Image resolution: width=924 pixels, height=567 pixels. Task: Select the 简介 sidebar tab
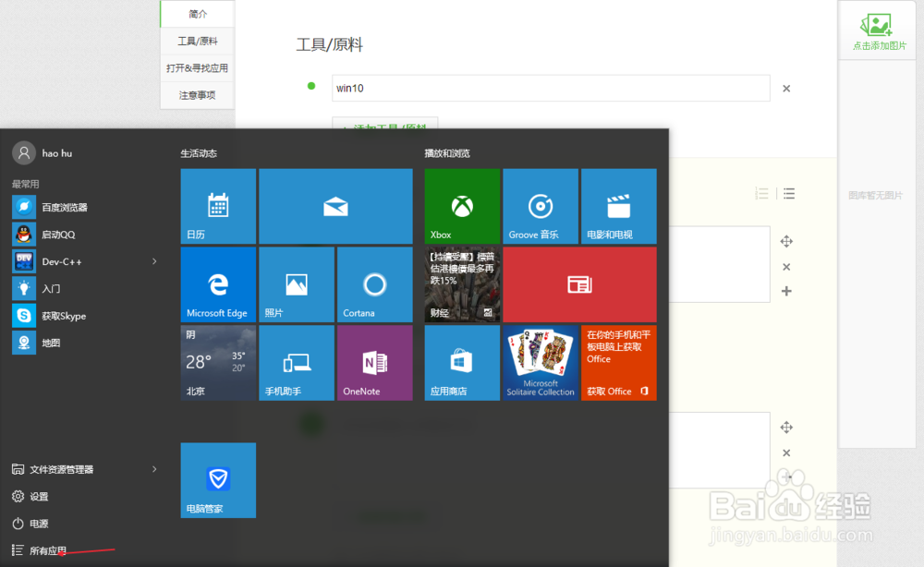pyautogui.click(x=198, y=14)
